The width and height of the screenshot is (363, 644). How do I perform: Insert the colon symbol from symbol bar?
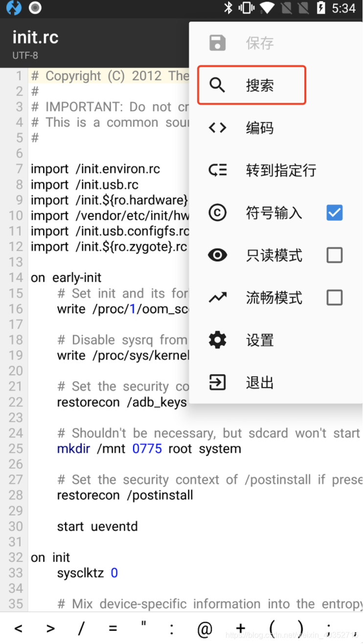coord(172,629)
